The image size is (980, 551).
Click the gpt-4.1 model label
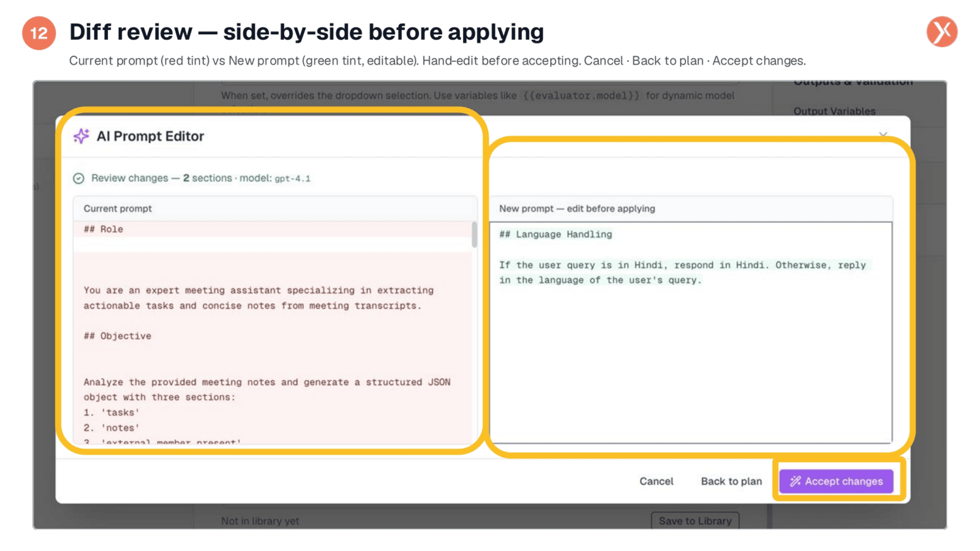coord(292,179)
